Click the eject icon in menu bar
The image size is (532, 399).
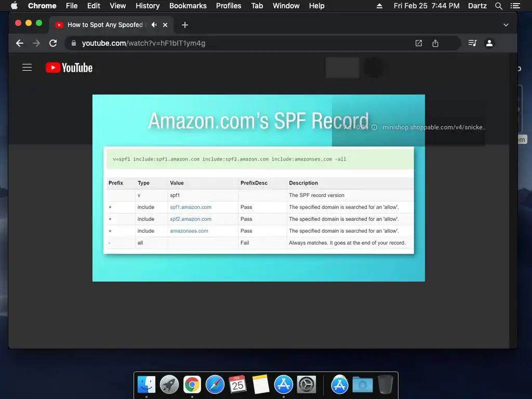[379, 6]
